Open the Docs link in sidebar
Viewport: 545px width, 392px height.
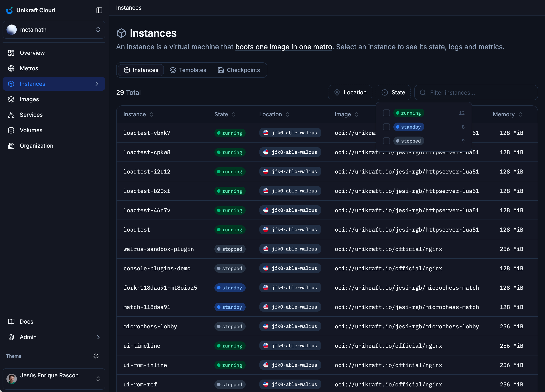click(54, 322)
